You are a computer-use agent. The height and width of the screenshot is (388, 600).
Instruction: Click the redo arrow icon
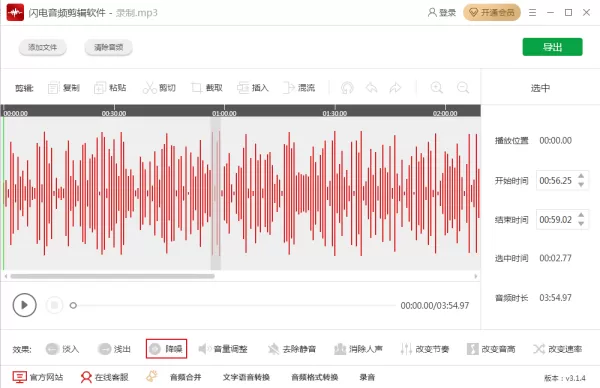tap(395, 88)
